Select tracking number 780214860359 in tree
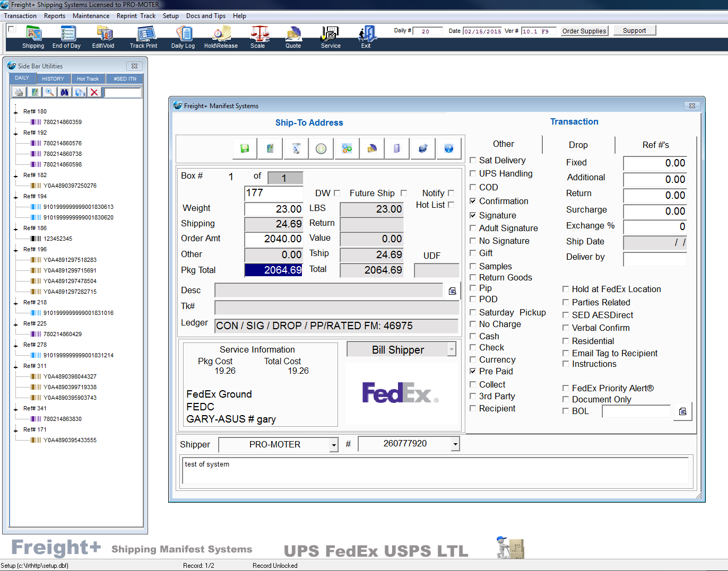728x571 pixels. pyautogui.click(x=63, y=122)
